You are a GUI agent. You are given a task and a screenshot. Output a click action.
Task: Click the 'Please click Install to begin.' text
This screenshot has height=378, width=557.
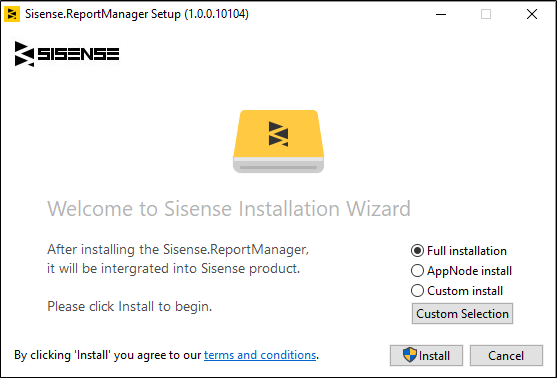tap(130, 307)
